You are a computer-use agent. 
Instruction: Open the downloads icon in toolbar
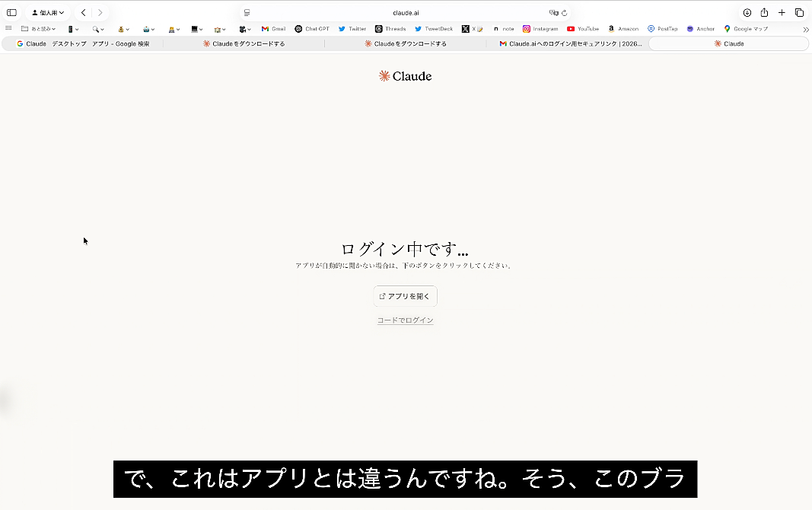click(x=747, y=13)
